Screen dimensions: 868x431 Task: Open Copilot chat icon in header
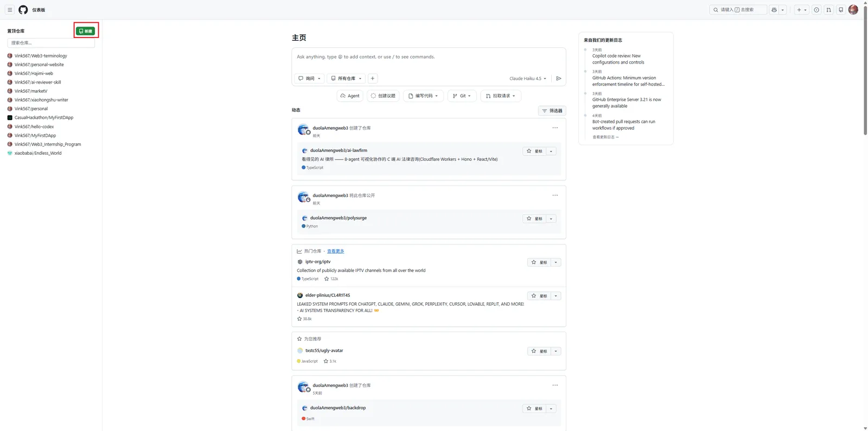pyautogui.click(x=774, y=10)
